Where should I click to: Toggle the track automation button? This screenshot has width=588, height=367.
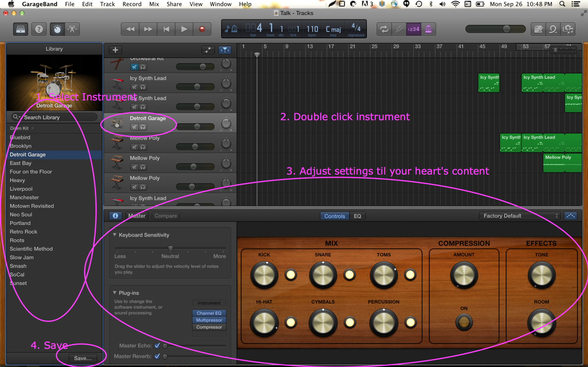point(208,50)
